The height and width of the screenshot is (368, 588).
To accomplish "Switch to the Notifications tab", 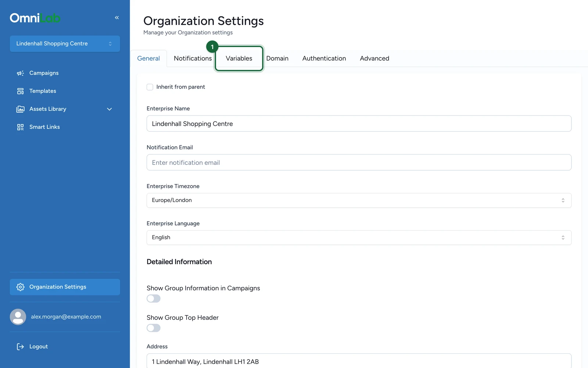I will click(x=193, y=59).
